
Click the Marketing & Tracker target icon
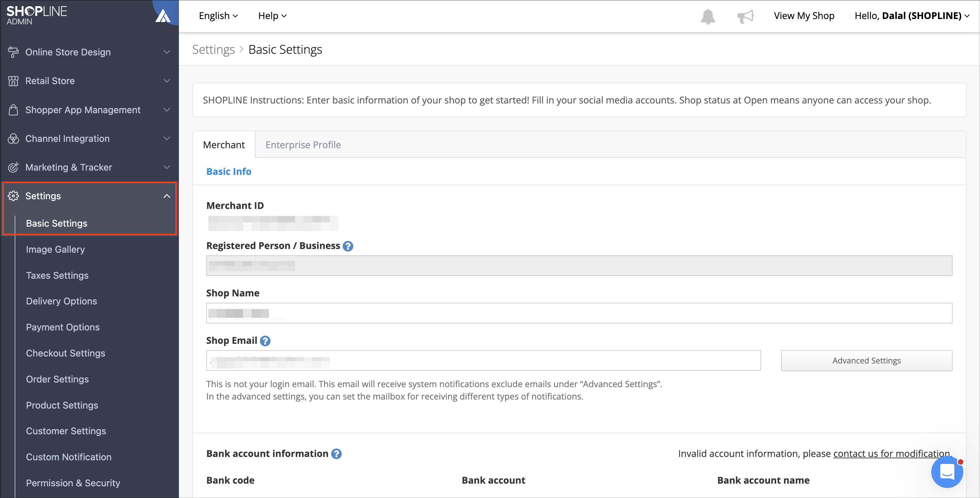(13, 168)
